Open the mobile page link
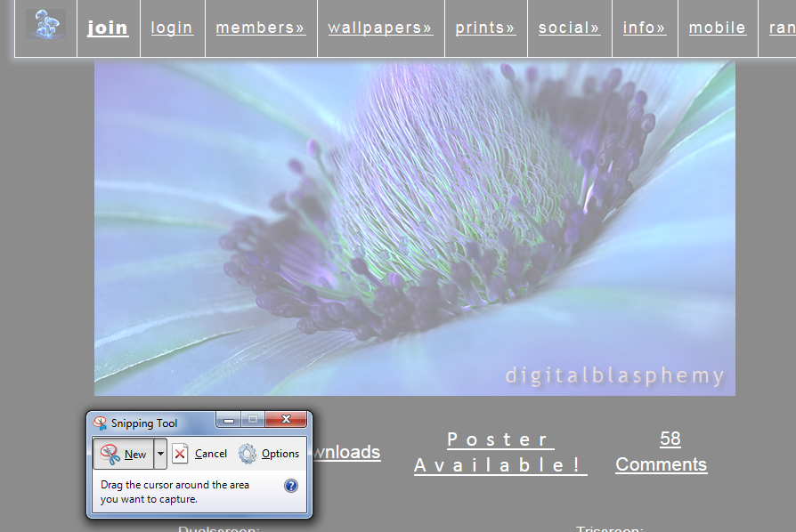This screenshot has height=532, width=796. [717, 28]
